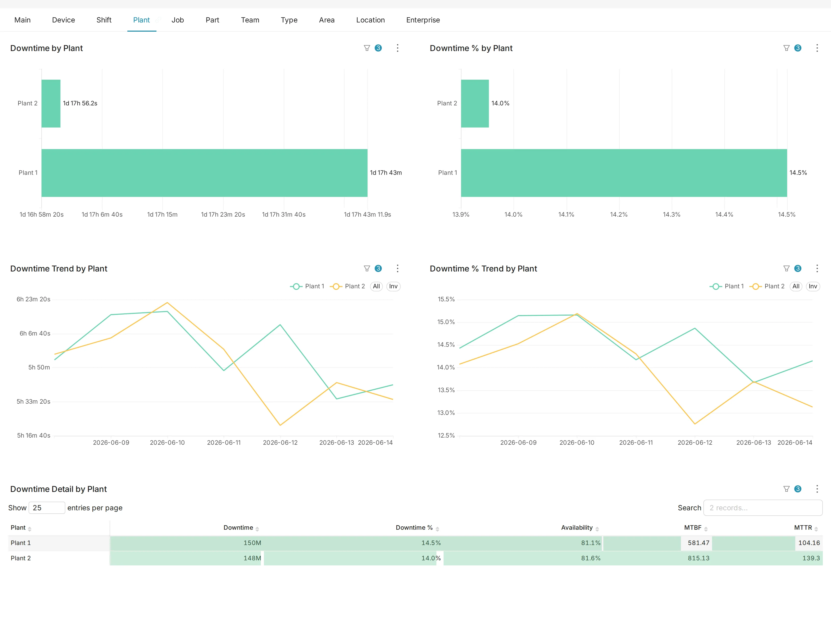Sort table by MTTR column
This screenshot has height=644, width=831.
[x=816, y=529]
